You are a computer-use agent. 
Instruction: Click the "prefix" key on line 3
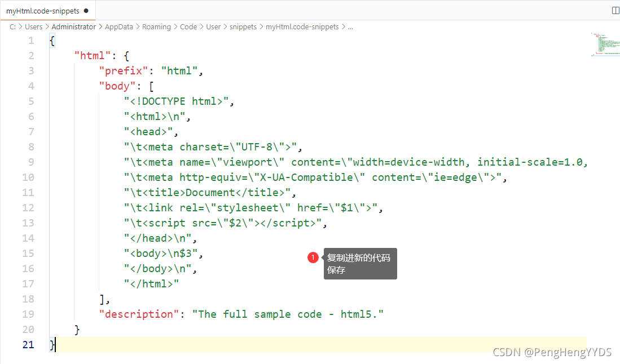click(x=124, y=71)
